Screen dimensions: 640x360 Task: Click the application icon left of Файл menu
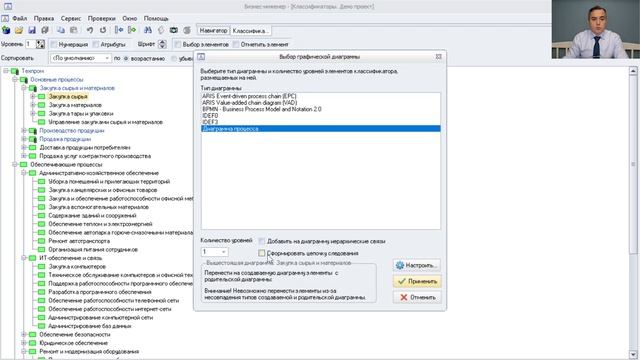click(x=5, y=18)
